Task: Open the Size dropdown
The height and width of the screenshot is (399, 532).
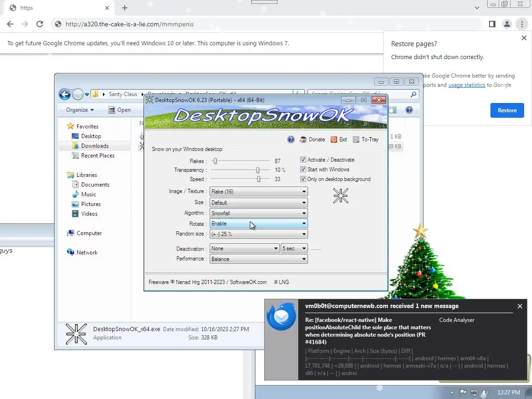Action: point(259,203)
